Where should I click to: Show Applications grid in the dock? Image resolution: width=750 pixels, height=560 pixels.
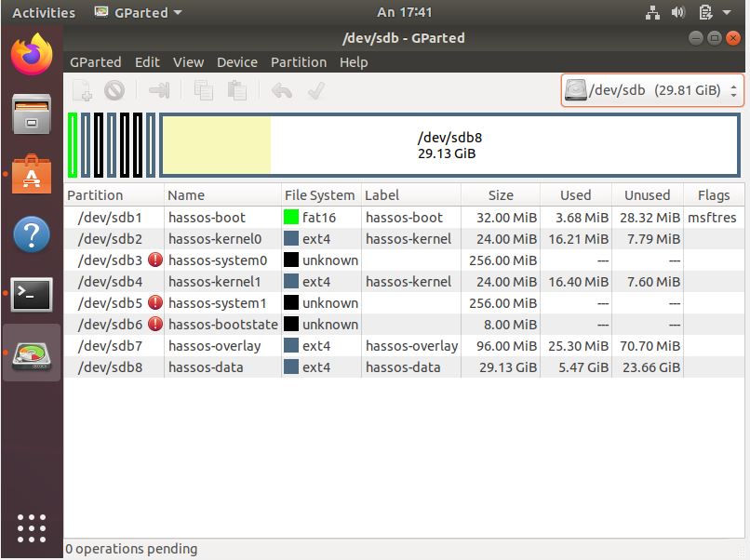pyautogui.click(x=32, y=528)
